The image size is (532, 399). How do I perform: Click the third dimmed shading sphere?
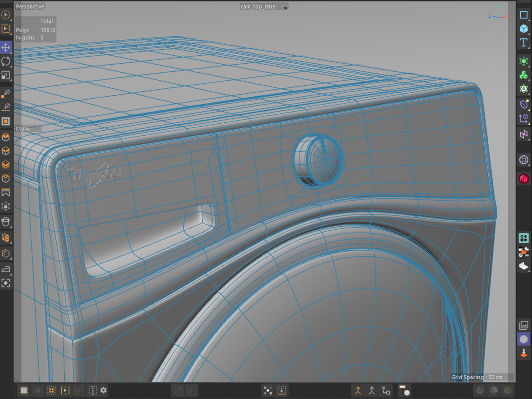pyautogui.click(x=508, y=390)
